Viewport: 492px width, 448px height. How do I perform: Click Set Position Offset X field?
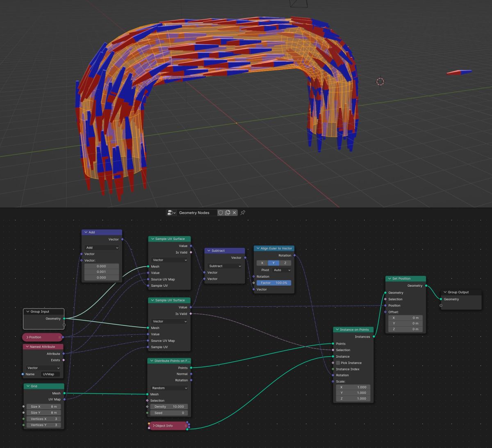[405, 318]
